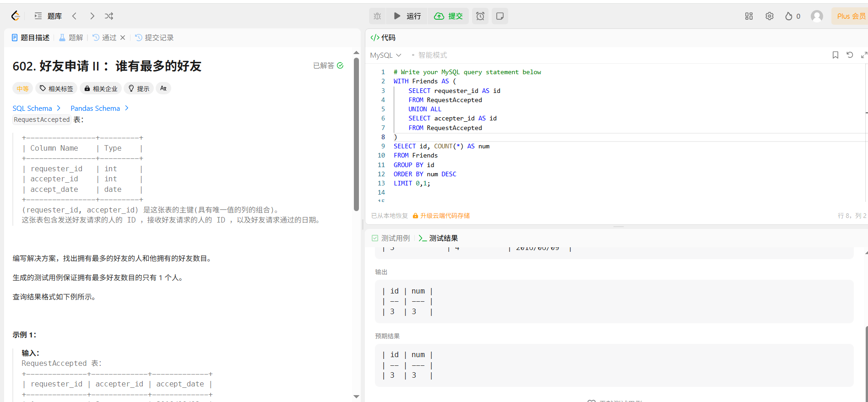The width and height of the screenshot is (868, 402).
Task: Click the description scrollbar up arrow
Action: point(356,53)
